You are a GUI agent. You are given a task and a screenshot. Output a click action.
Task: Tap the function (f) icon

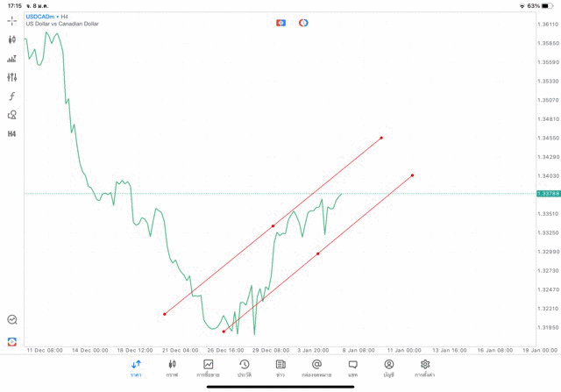(12, 96)
